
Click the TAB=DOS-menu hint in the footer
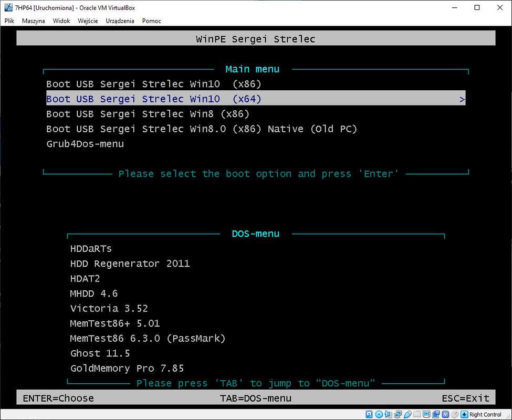point(256,398)
